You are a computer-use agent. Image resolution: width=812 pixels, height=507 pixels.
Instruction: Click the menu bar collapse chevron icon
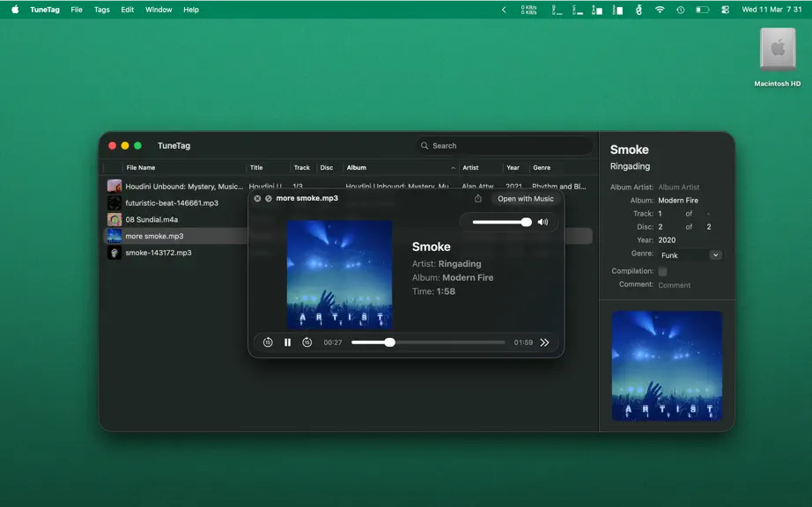click(504, 10)
